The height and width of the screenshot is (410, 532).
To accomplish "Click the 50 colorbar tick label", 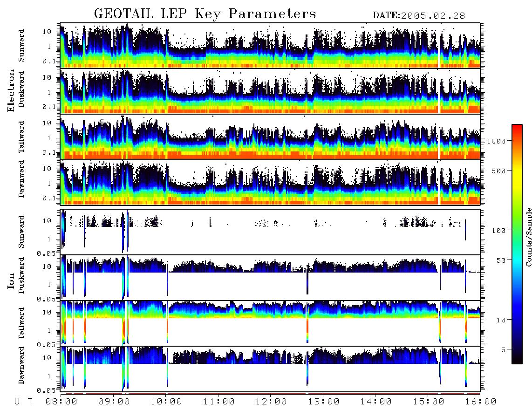I will [x=501, y=260].
